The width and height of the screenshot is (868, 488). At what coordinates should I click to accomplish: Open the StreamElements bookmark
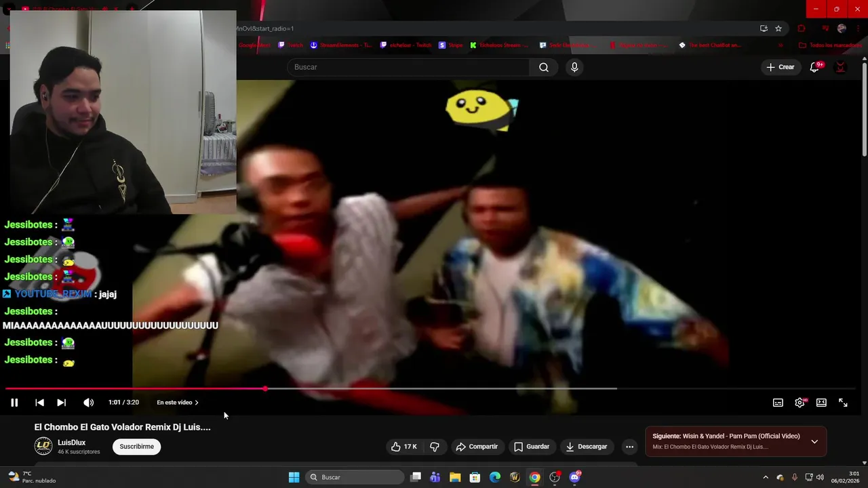341,45
